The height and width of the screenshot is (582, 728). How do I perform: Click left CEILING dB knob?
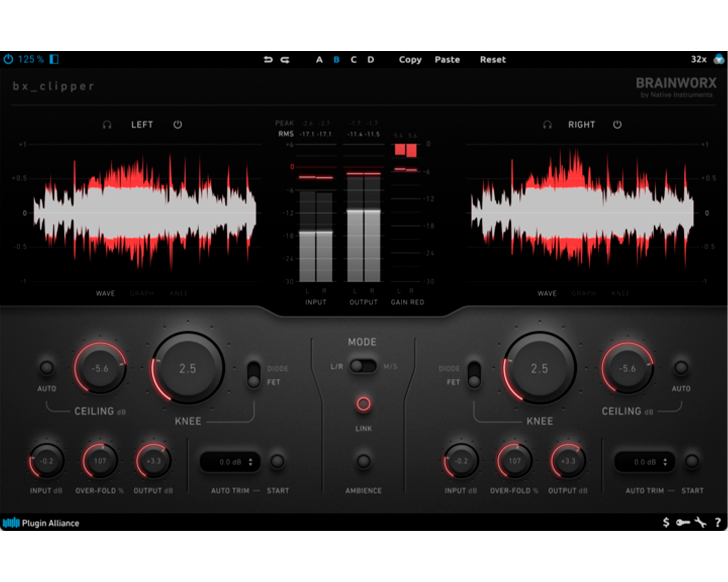tap(100, 368)
